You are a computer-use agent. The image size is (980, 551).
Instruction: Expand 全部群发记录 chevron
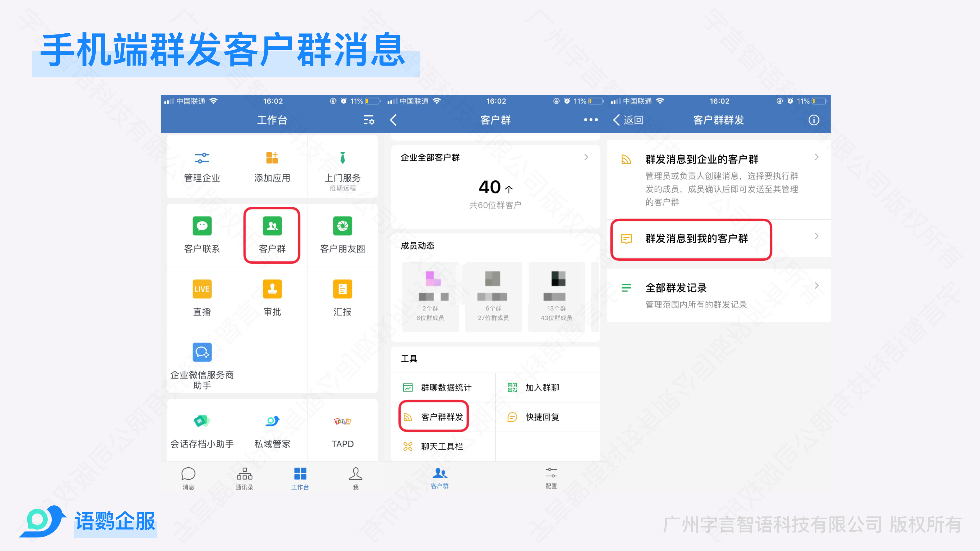(x=816, y=286)
